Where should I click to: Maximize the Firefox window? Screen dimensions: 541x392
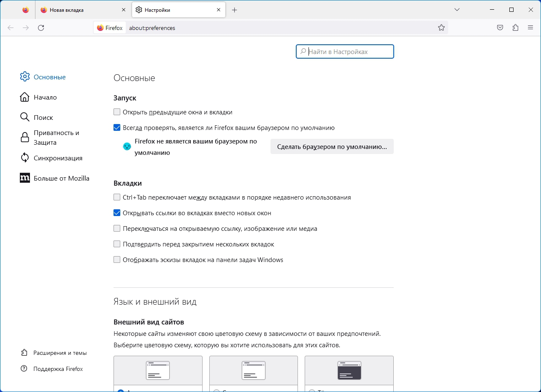[511, 10]
